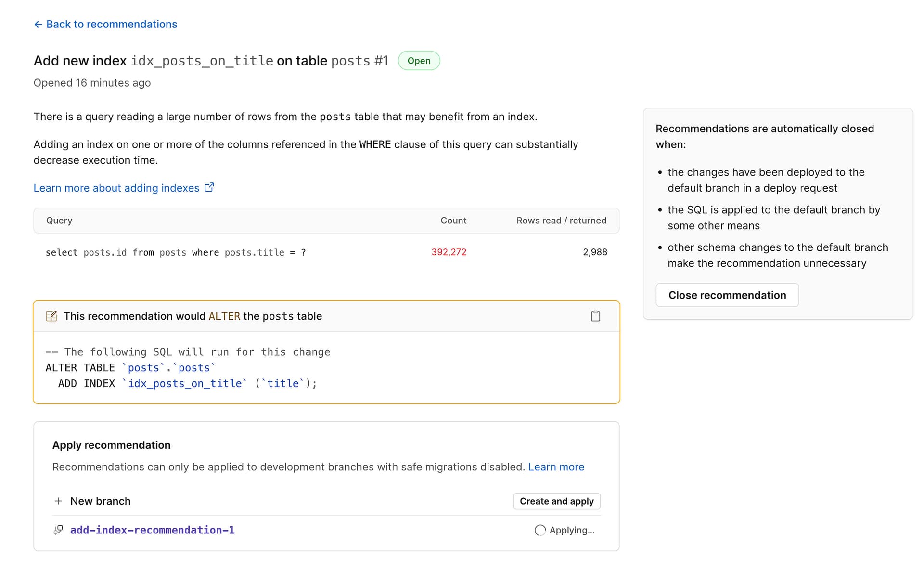924x572 pixels.
Task: Click the red 392,272 count value
Action: [449, 252]
